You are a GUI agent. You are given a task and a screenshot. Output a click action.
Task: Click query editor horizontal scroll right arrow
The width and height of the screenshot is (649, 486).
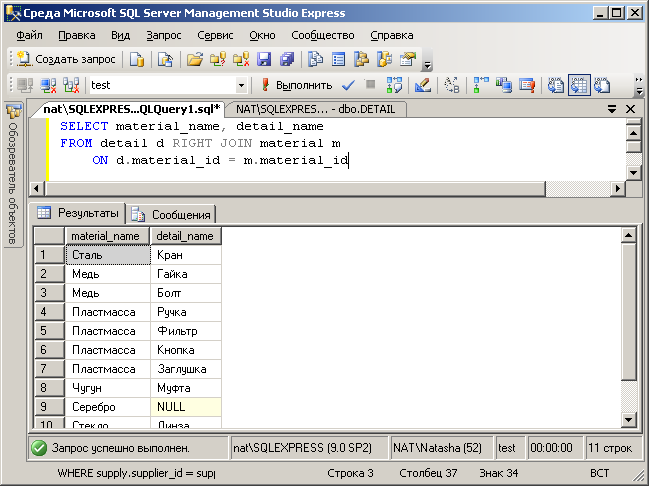[618, 189]
